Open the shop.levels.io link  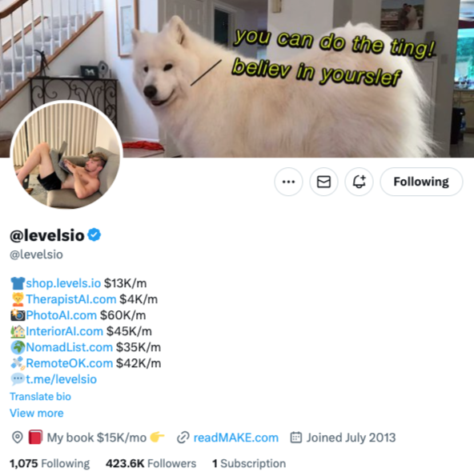[x=63, y=283]
